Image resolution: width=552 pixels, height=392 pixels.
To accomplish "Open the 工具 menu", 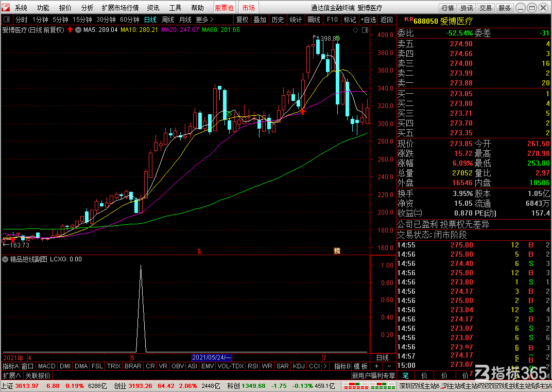I will coord(175,8).
